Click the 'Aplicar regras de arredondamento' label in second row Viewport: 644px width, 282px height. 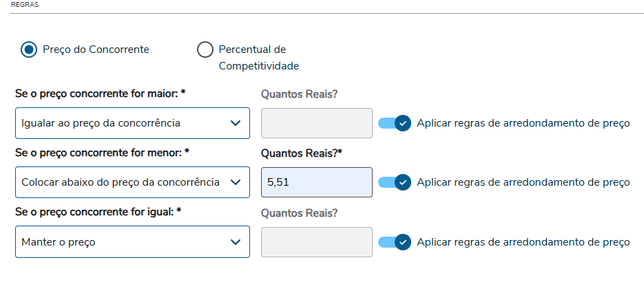(x=523, y=182)
